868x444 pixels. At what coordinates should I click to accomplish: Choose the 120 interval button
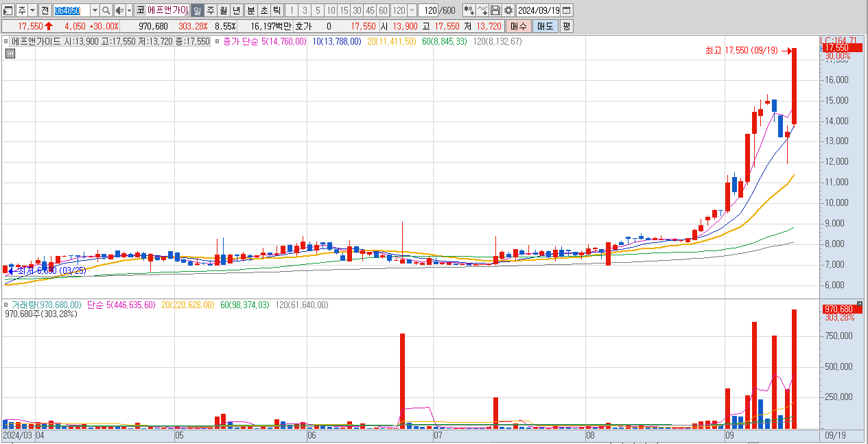tap(398, 10)
